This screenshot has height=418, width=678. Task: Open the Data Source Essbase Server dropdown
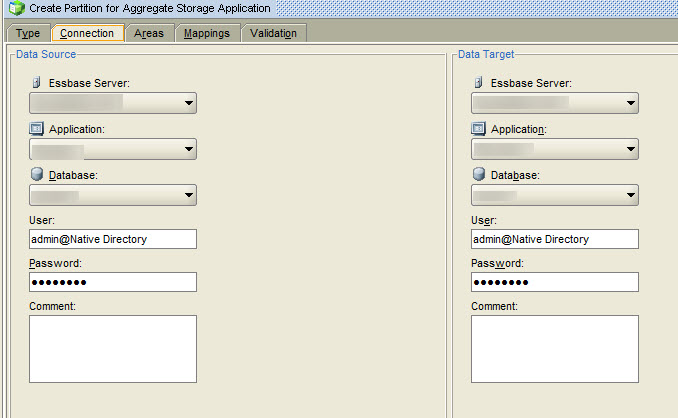pyautogui.click(x=188, y=103)
